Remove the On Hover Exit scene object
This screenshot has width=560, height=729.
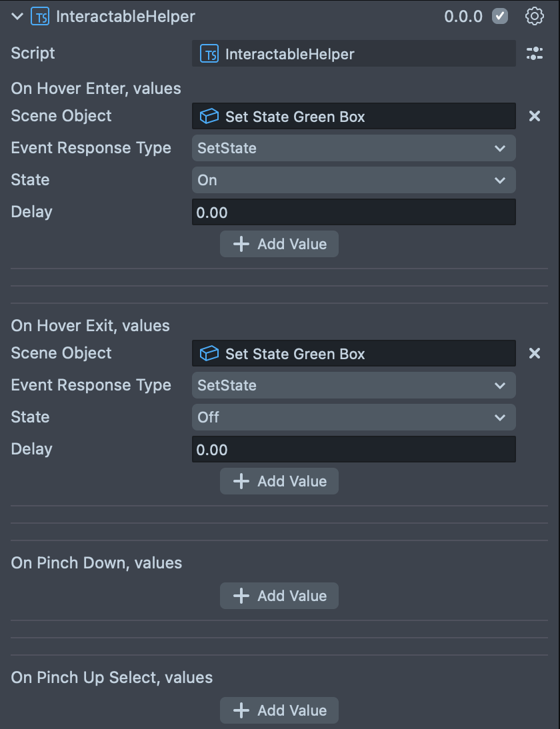tap(535, 353)
